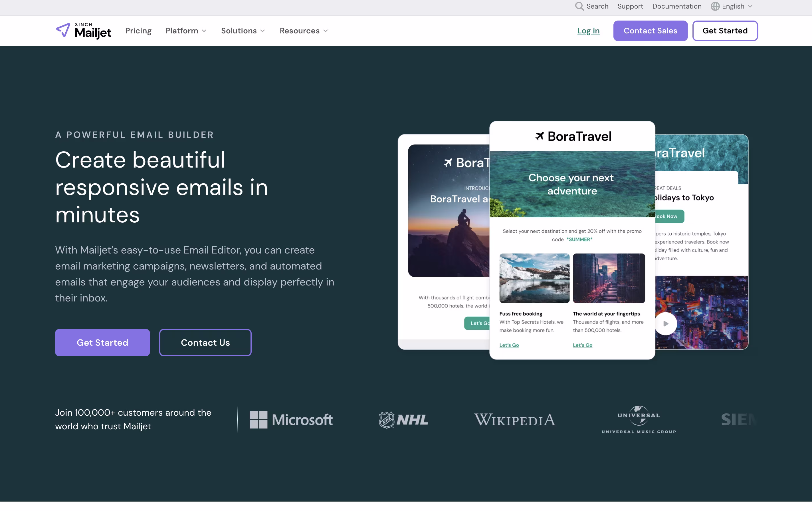Image resolution: width=812 pixels, height=511 pixels.
Task: Click the city skyline photo thumbnail
Action: (x=609, y=278)
